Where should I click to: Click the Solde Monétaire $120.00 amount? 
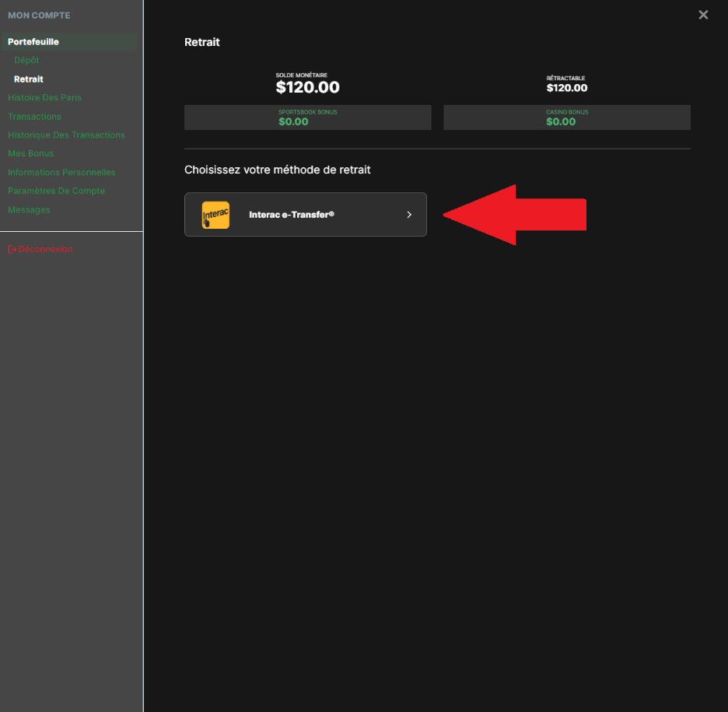tap(307, 87)
